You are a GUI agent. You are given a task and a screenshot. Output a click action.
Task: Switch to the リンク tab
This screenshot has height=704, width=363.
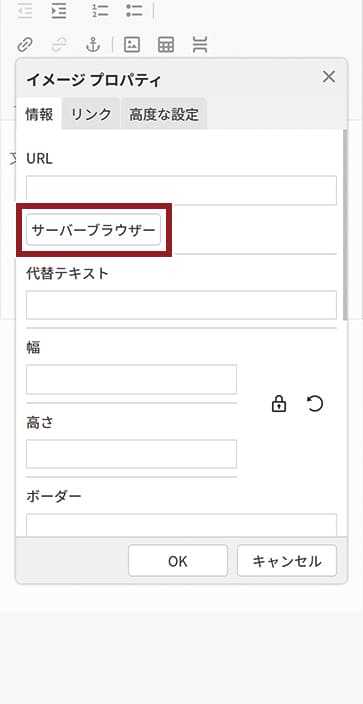(x=91, y=114)
